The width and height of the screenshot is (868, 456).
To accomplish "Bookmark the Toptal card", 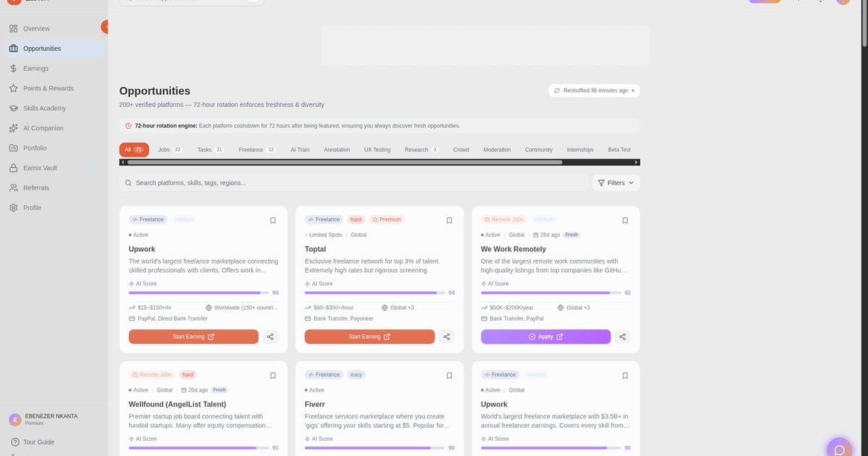I will (449, 221).
